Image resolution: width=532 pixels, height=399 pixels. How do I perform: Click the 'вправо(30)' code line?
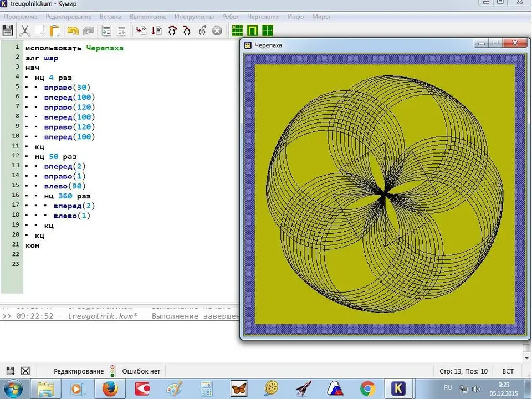pos(67,88)
